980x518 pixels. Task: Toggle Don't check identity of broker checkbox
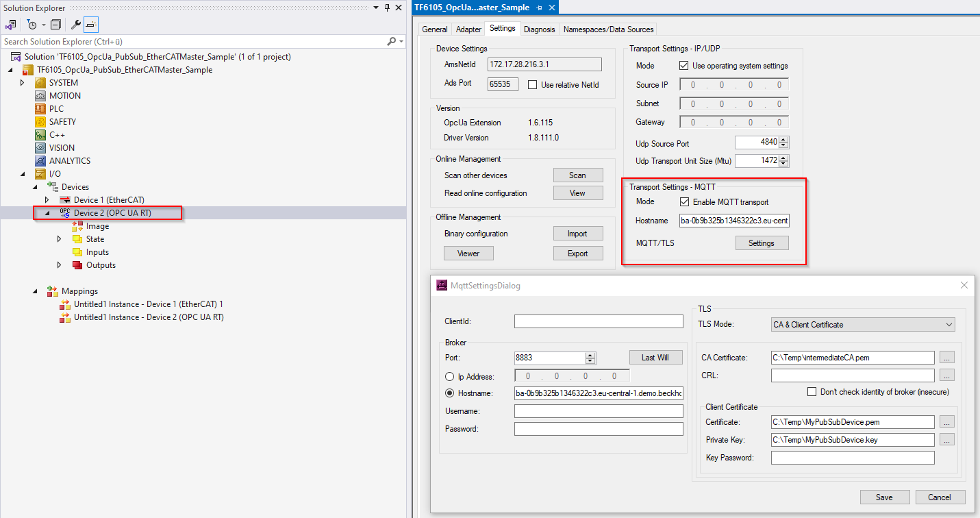812,392
